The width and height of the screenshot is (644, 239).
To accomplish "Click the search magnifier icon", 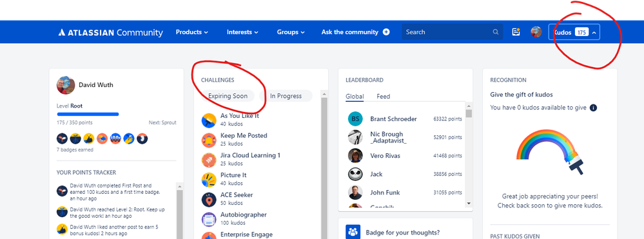I will tap(496, 32).
